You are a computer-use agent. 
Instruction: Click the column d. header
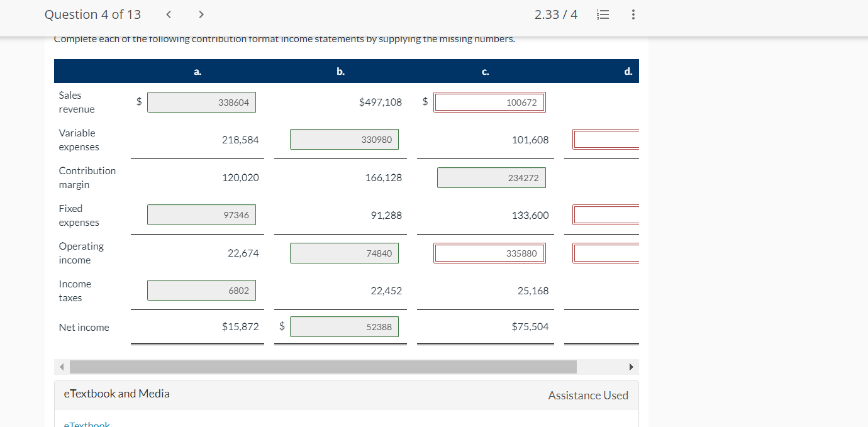point(628,72)
